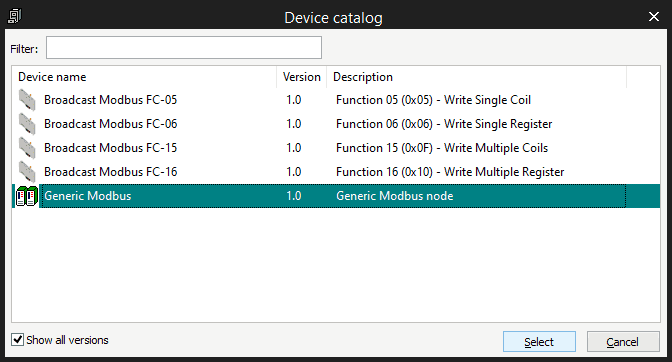Focus the Filter text field
The width and height of the screenshot is (672, 362).
(x=184, y=48)
